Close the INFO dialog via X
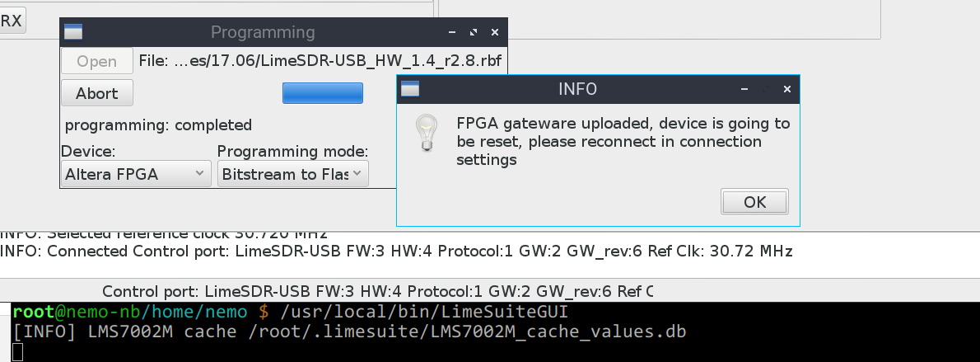The height and width of the screenshot is (362, 980). (786, 90)
